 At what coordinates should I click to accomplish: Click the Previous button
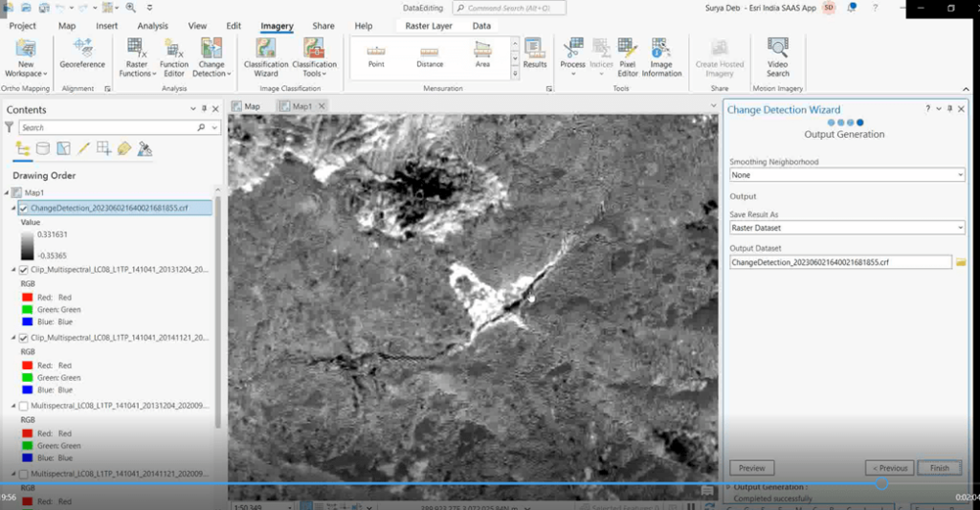[x=890, y=468]
